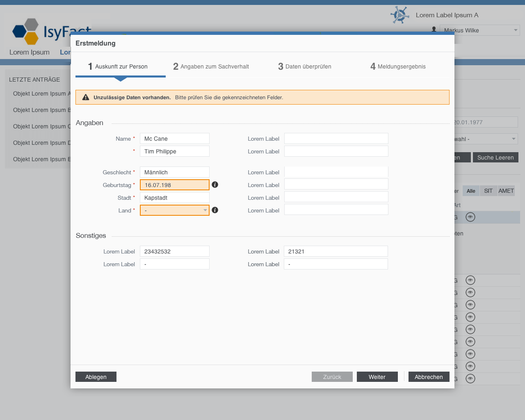Cancel the dialog with Abbrechen
The width and height of the screenshot is (525, 420).
[x=429, y=377]
